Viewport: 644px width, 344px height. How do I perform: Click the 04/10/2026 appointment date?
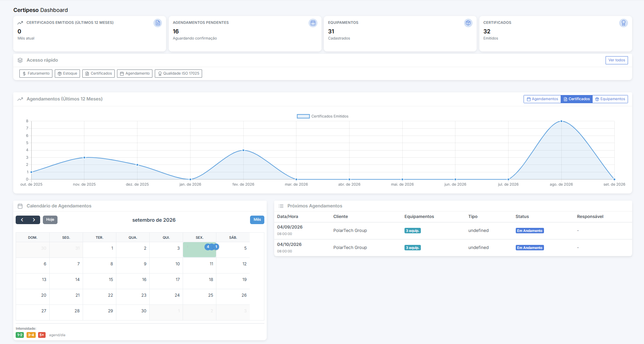290,245
